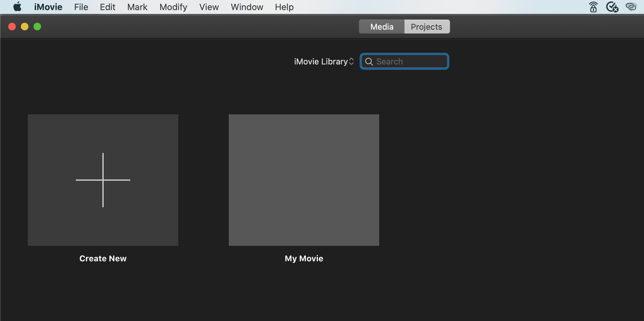Click the Search input field
This screenshot has height=321, width=644.
click(404, 61)
